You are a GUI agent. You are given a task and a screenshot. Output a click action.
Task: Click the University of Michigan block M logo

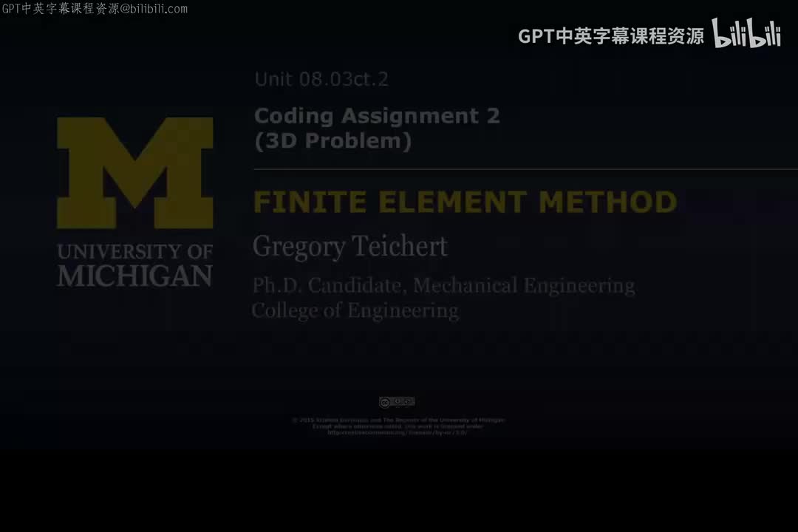coord(135,173)
